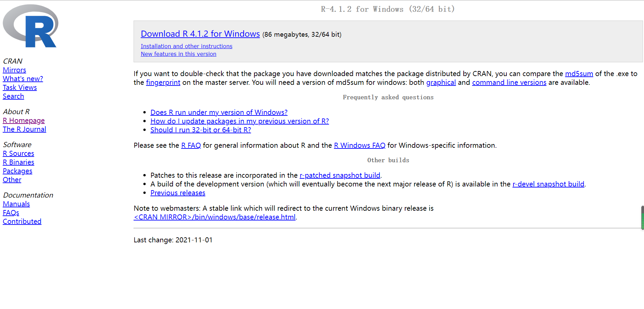Open the Packages link
644x309 pixels.
click(x=17, y=171)
